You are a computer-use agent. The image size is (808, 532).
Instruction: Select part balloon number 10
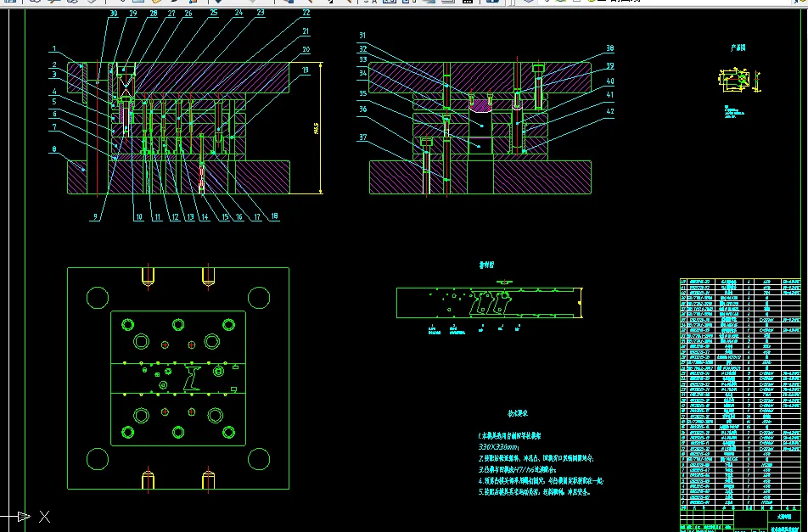pos(139,217)
